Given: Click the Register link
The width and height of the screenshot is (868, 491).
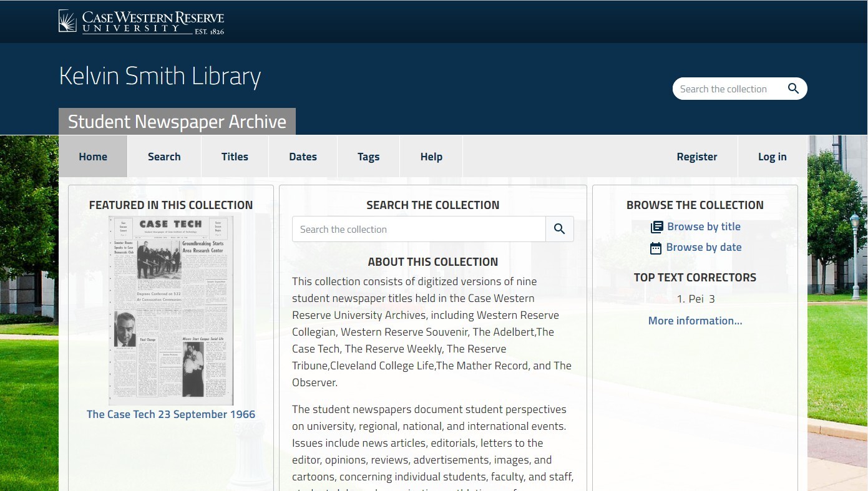Looking at the screenshot, I should (697, 157).
